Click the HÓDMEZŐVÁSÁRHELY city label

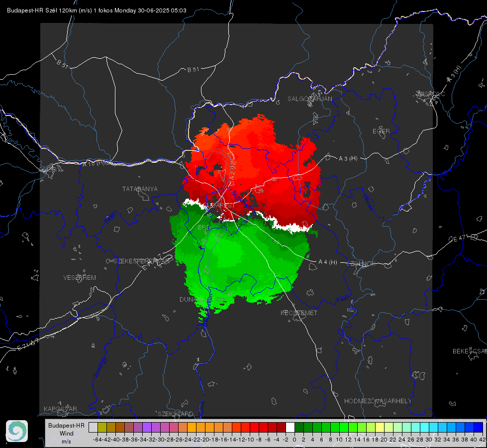point(378,401)
